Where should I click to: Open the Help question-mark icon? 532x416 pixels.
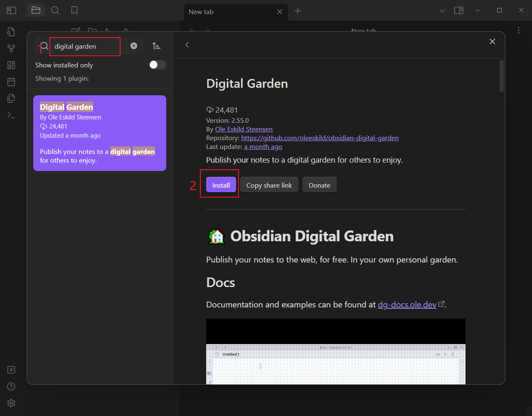click(11, 386)
